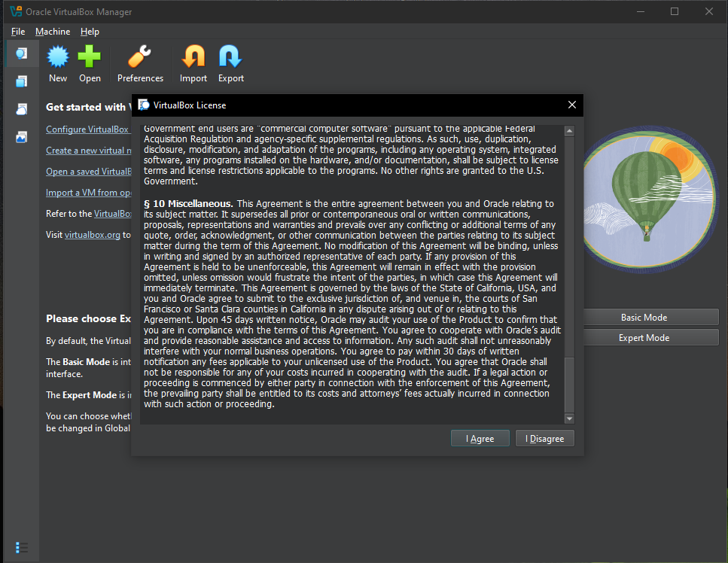The height and width of the screenshot is (563, 728).
Task: Click the license scrollbar down arrow
Action: [x=569, y=418]
